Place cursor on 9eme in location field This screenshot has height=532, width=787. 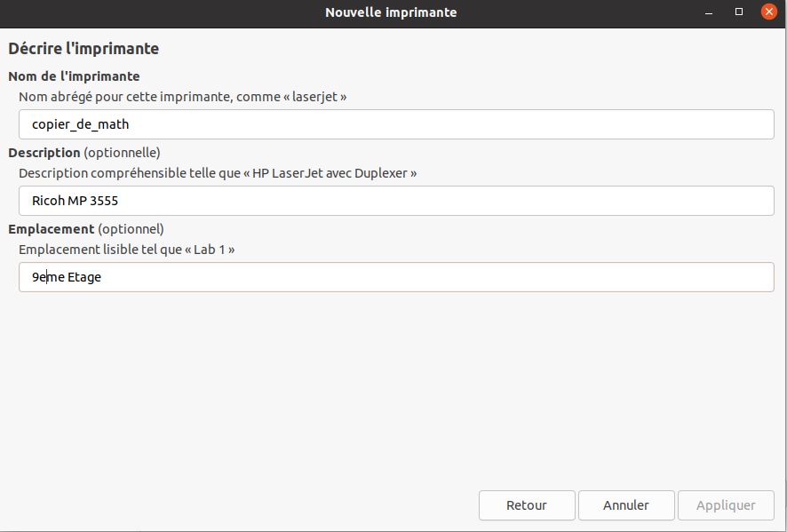tap(48, 277)
